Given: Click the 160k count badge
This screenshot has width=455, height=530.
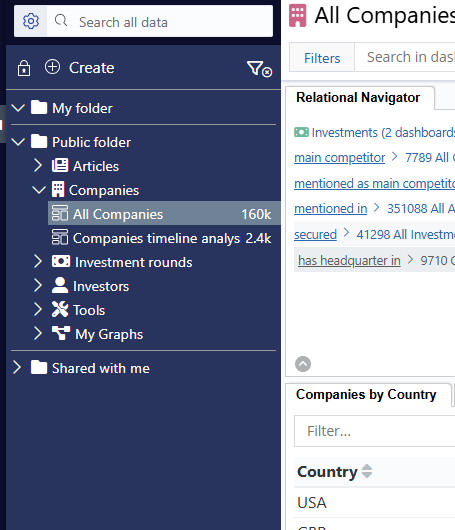Looking at the screenshot, I should click(256, 214).
